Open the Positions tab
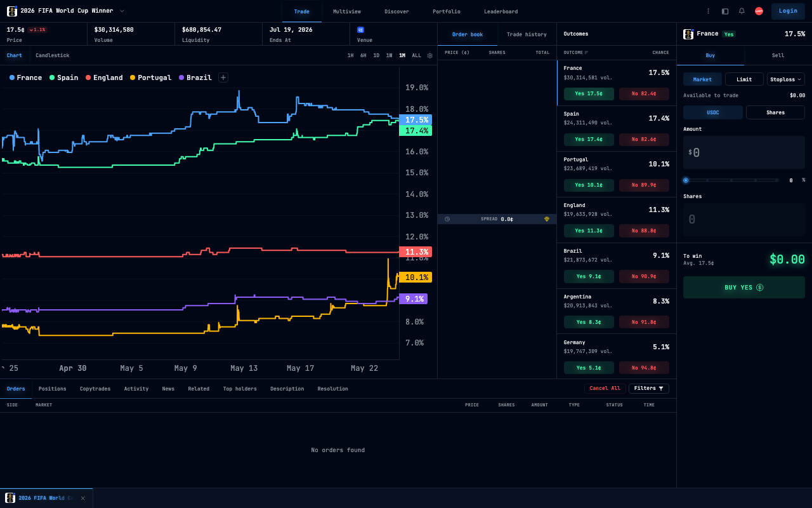Viewport: 812px width, 508px height. [x=52, y=389]
